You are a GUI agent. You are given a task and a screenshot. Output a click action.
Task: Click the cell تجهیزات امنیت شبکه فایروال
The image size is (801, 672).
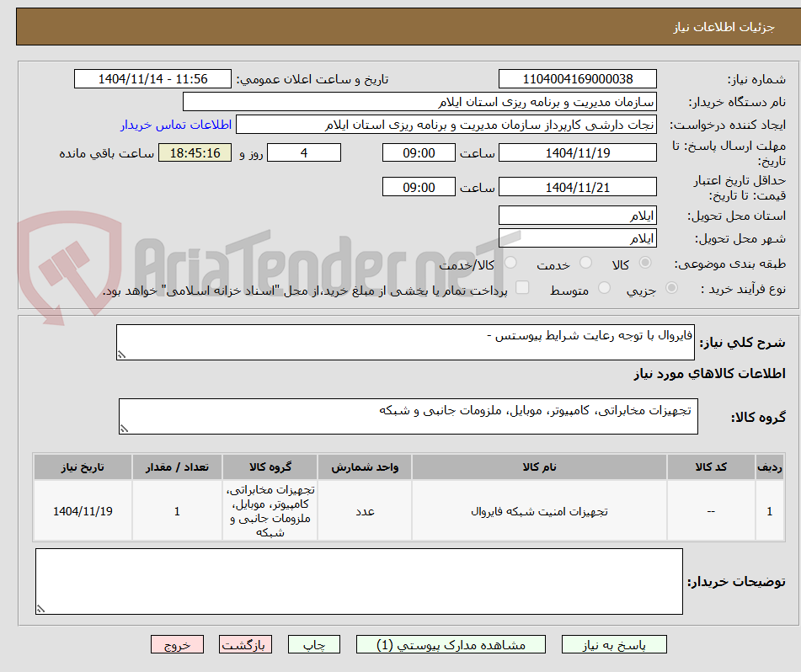[x=539, y=511]
